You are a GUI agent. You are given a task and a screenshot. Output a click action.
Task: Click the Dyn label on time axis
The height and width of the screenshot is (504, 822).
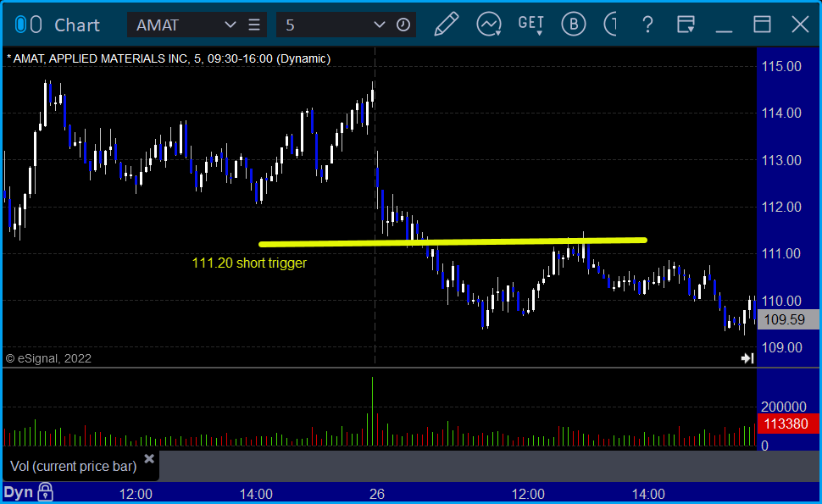coord(19,492)
